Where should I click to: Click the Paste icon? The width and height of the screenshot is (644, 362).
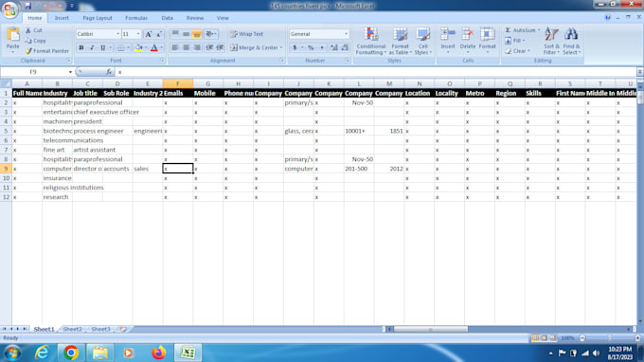tap(12, 34)
